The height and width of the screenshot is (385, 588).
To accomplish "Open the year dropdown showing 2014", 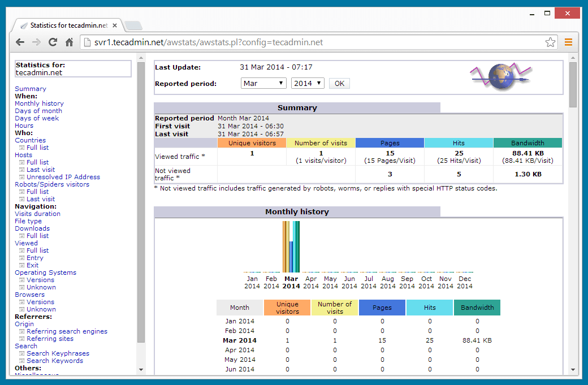I will coord(307,82).
